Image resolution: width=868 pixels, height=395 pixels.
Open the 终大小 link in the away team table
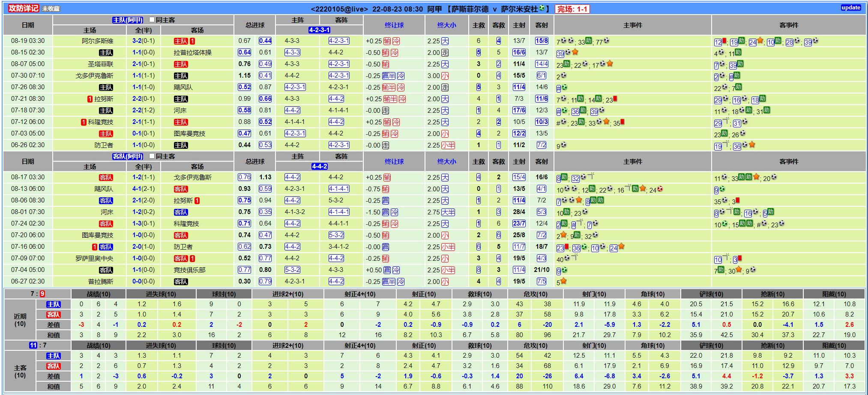point(446,162)
